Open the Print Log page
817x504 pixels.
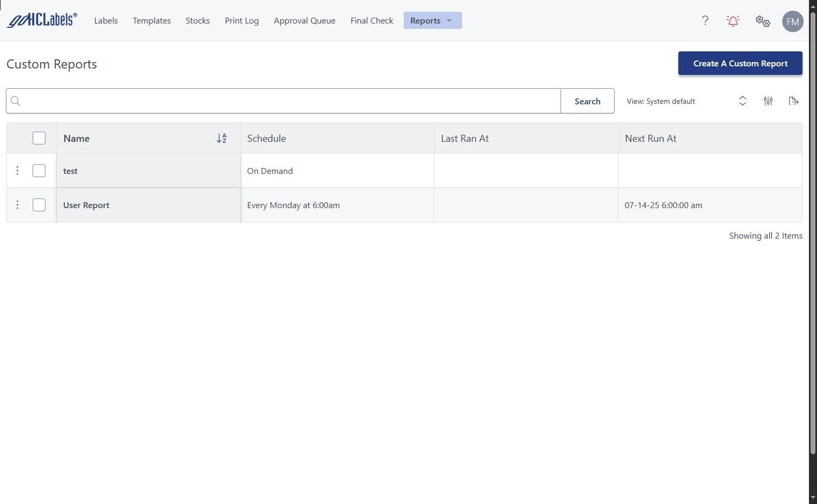[241, 21]
